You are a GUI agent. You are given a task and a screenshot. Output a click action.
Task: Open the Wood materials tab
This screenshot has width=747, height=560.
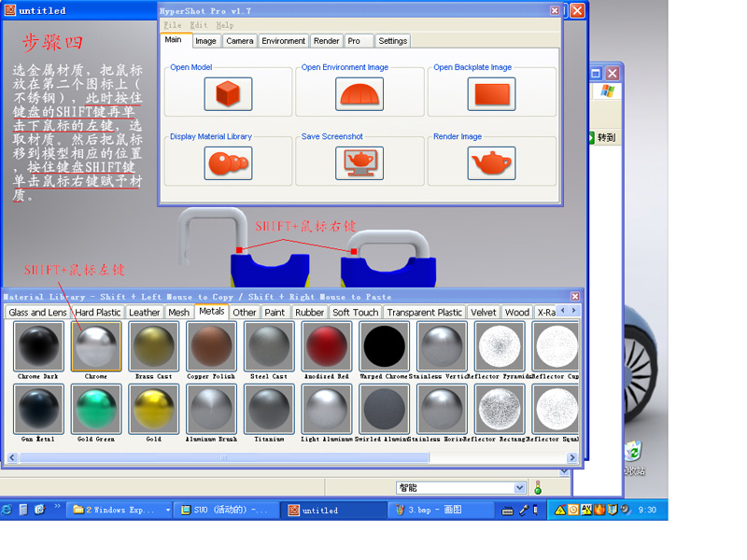point(517,313)
